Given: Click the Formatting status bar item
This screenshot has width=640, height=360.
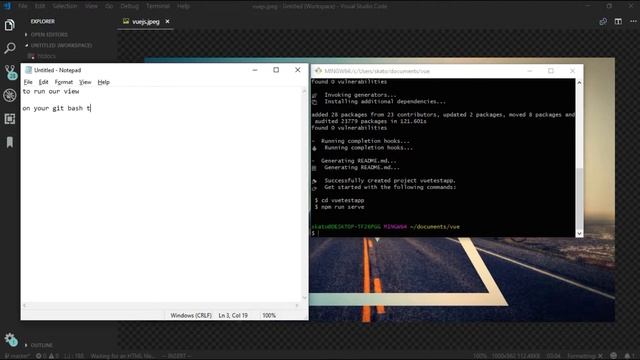Looking at the screenshot, I should click(x=585, y=356).
